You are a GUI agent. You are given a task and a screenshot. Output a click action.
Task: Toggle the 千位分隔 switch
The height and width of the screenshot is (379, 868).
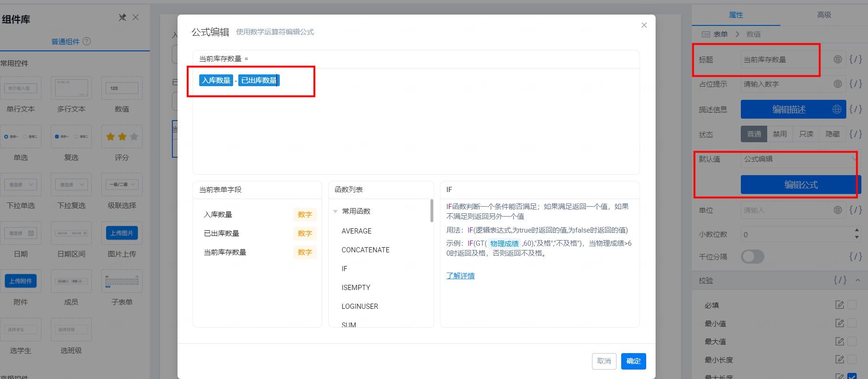click(753, 257)
